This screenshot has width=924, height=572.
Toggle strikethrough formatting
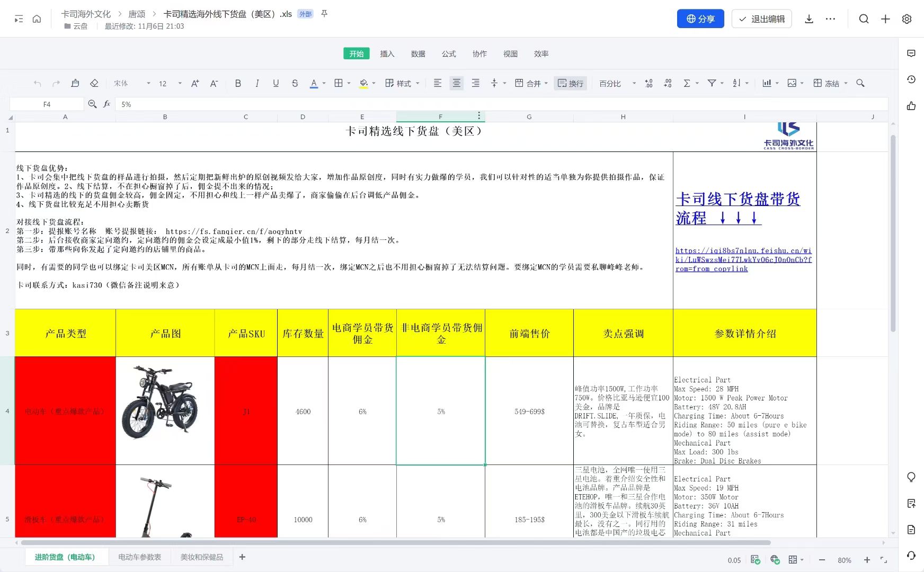click(295, 83)
